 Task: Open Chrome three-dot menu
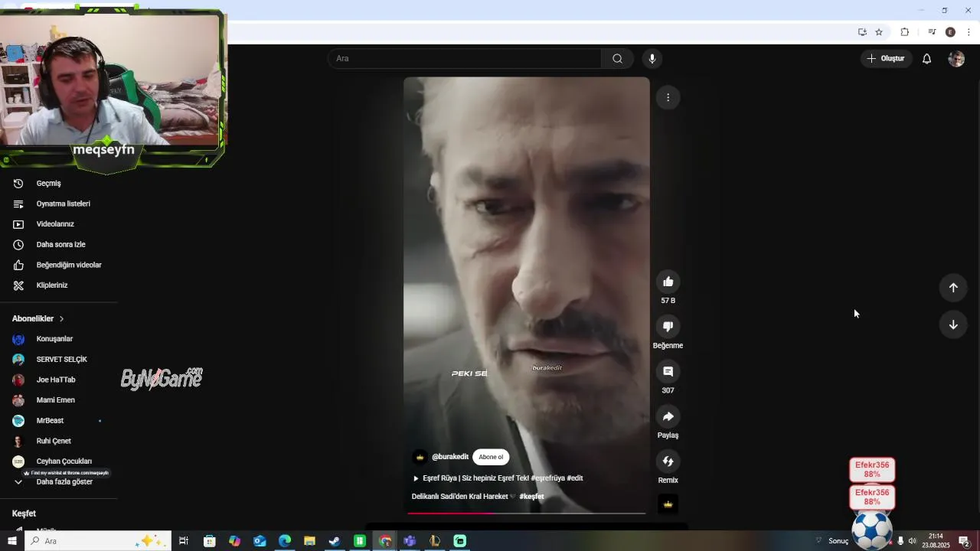(969, 32)
